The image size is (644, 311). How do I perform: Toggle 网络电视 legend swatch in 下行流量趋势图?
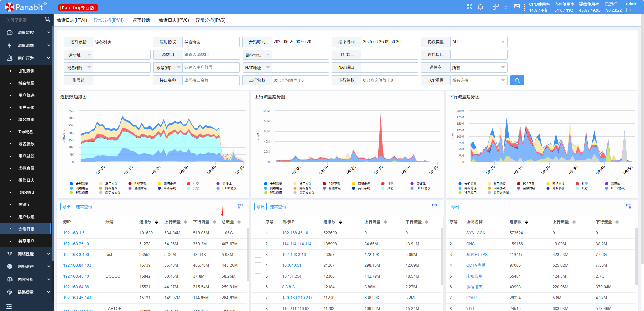(x=548, y=184)
